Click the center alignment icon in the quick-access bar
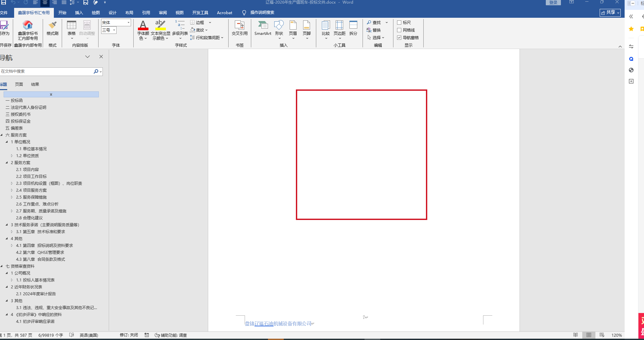 click(45, 2)
